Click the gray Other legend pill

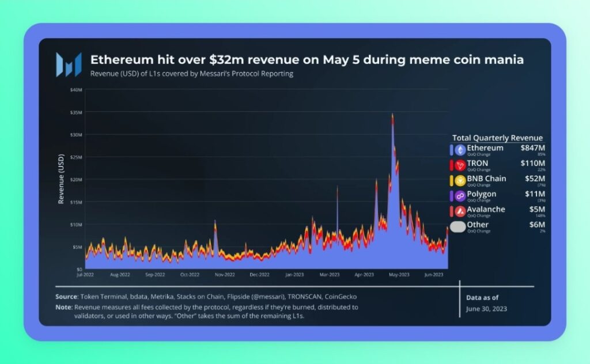[458, 227]
